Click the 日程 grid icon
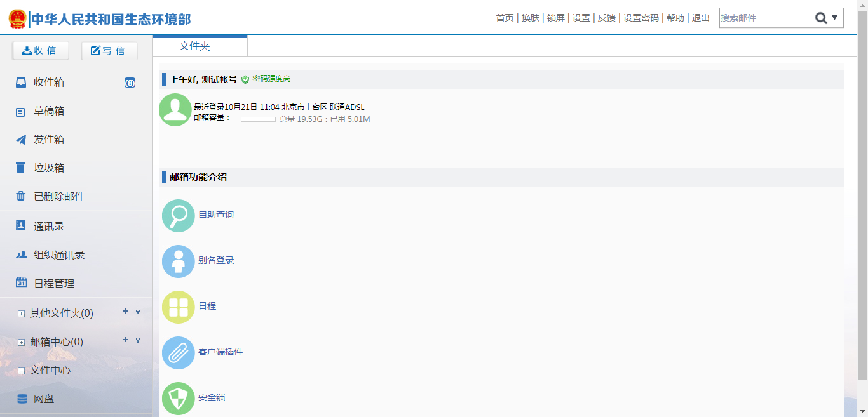868x417 pixels. pos(178,307)
